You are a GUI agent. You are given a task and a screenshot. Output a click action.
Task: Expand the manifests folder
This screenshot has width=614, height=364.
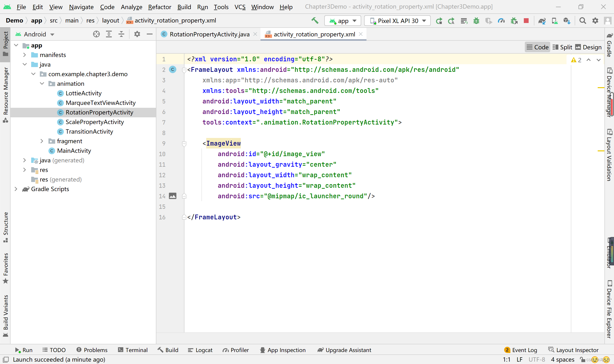[x=24, y=55]
